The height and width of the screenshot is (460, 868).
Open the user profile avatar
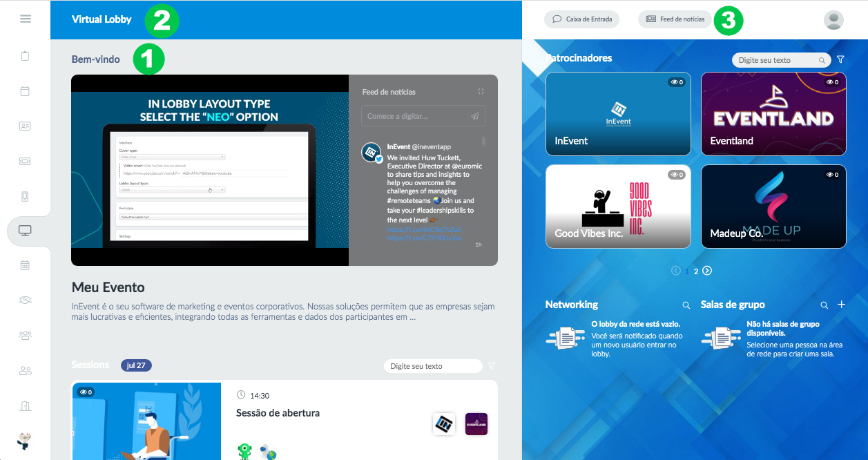(833, 19)
